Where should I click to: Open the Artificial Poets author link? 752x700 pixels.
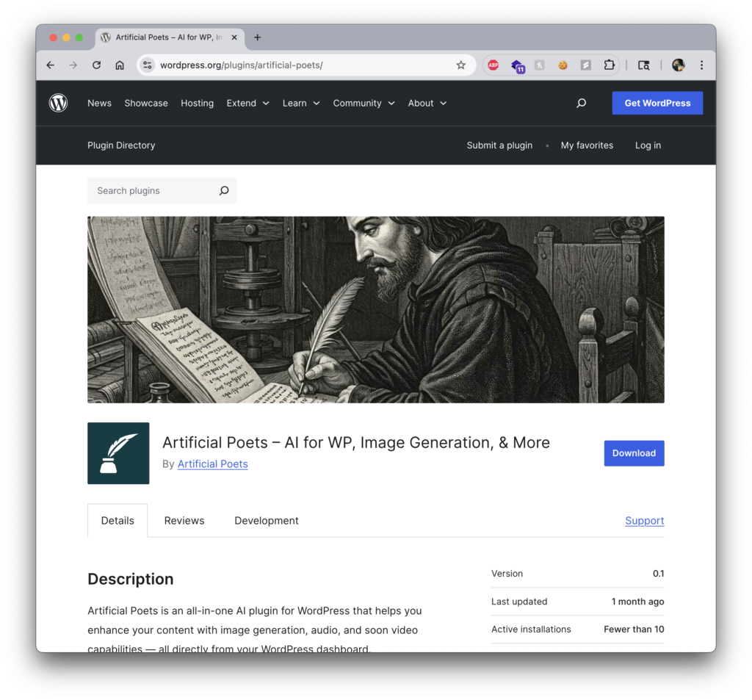(x=212, y=464)
